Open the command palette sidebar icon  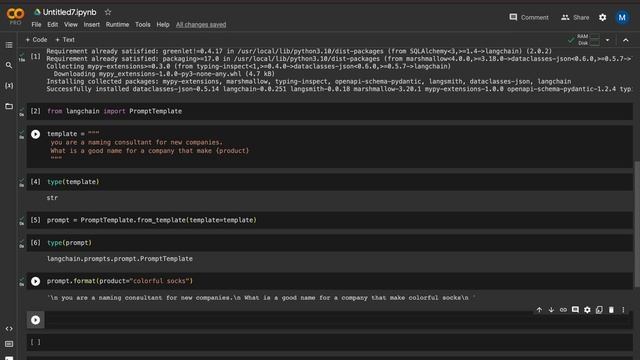pyautogui.click(x=9, y=344)
